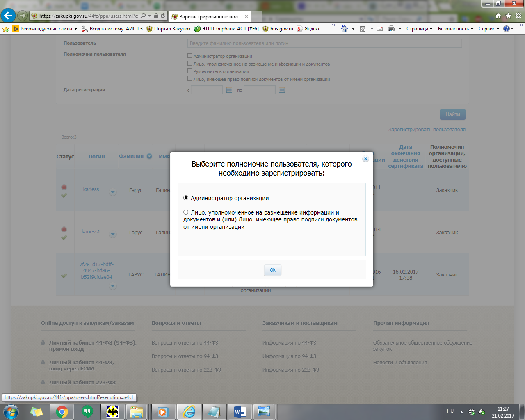Open the browser Tools gear icon
Image resolution: width=525 pixels, height=420 pixels.
pyautogui.click(x=518, y=16)
